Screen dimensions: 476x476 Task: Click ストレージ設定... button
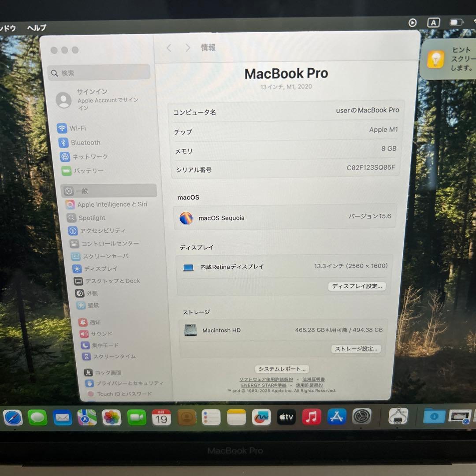click(356, 349)
